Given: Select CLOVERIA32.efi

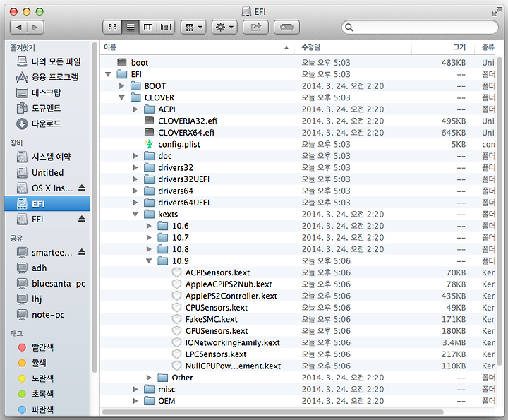Looking at the screenshot, I should pos(187,121).
